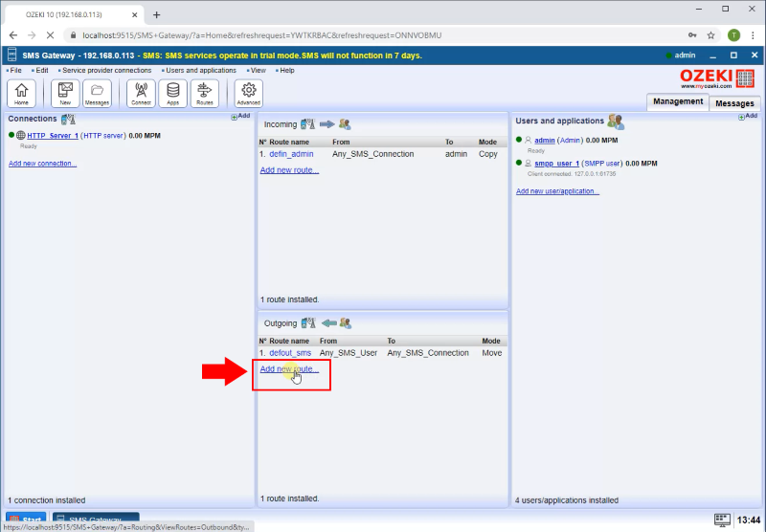Click Add new user/application link

coord(557,191)
